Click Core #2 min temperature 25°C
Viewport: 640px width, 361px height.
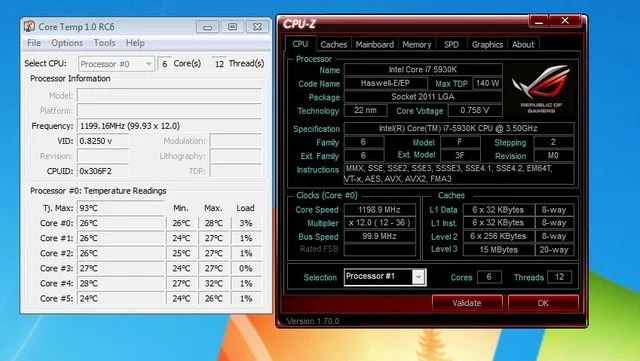(x=181, y=253)
